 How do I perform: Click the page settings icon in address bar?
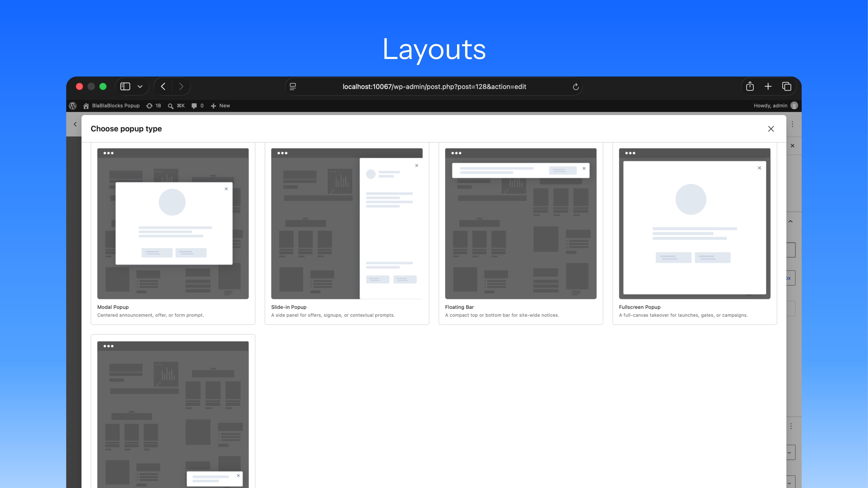[x=293, y=87]
